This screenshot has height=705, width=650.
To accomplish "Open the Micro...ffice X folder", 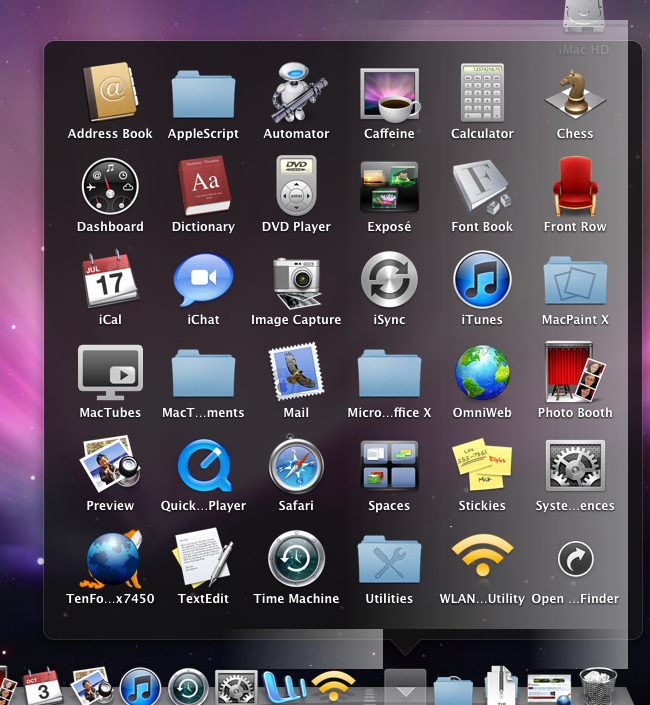I will (389, 373).
